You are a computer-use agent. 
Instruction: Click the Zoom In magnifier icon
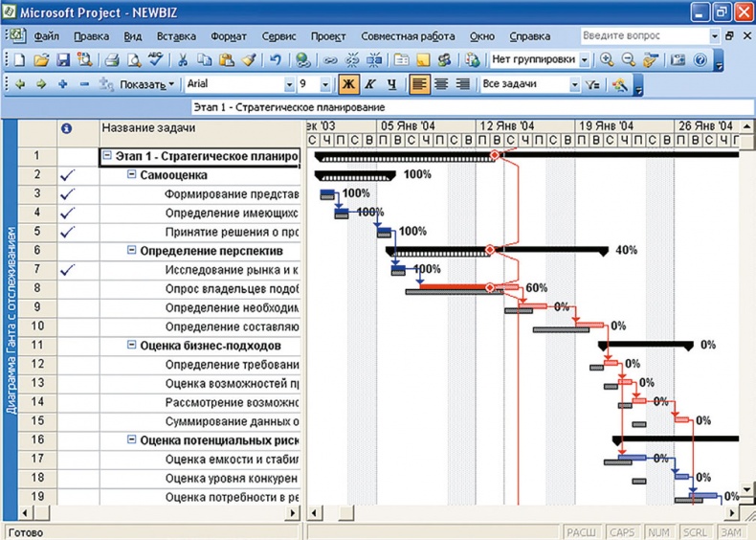pyautogui.click(x=606, y=59)
